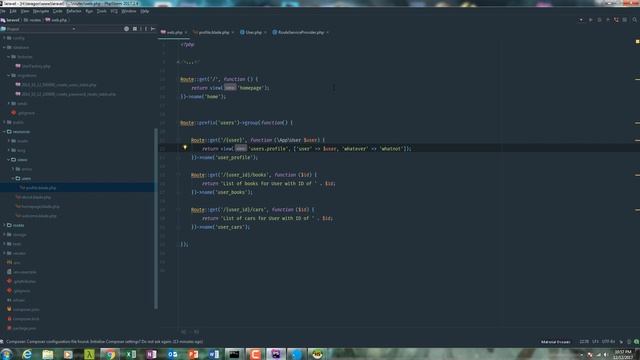Expand the seeds folder arrow
Image resolution: width=640 pixels, height=360 pixels.
point(9,104)
